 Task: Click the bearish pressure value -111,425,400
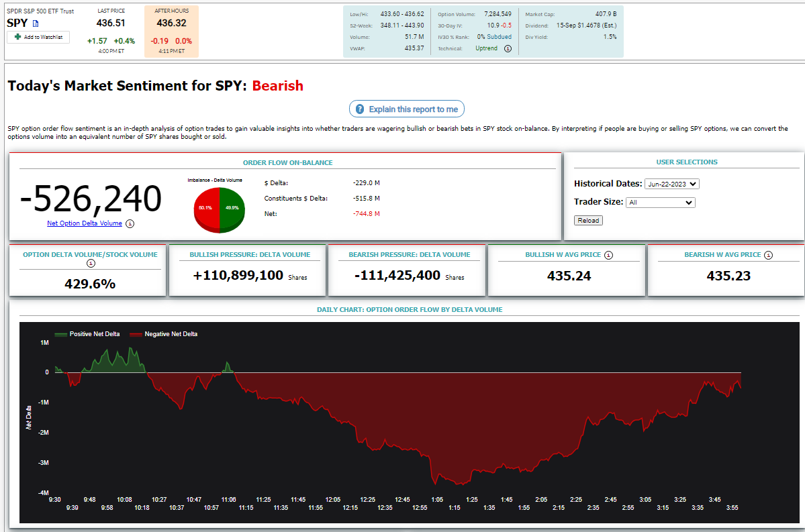tap(397, 276)
